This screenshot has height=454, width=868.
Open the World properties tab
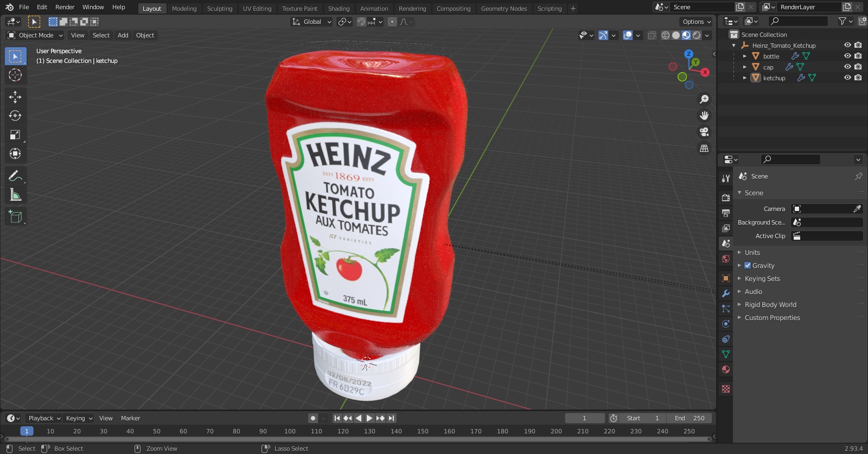click(726, 259)
